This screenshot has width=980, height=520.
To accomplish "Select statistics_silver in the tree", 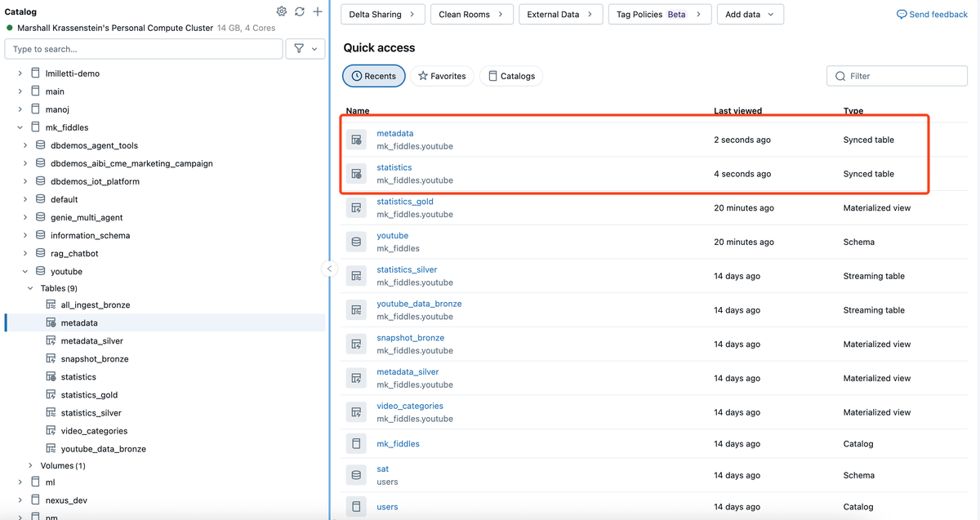I will [x=91, y=413].
